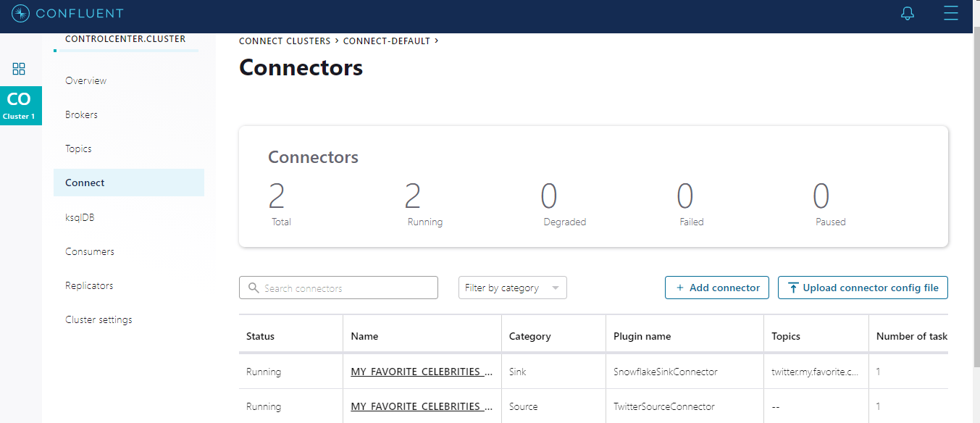This screenshot has height=423, width=980.
Task: Click the CONNECT CLUSTERS breadcrumb link
Action: click(284, 41)
